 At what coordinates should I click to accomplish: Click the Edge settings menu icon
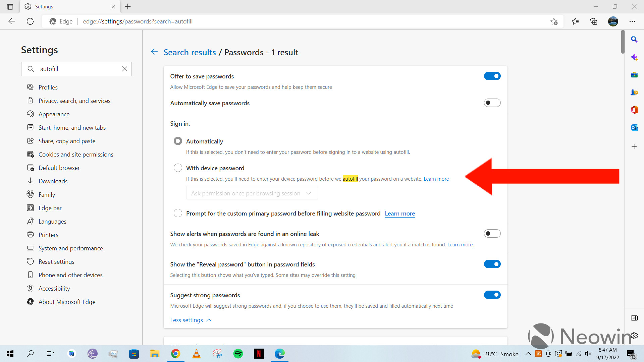click(x=633, y=21)
